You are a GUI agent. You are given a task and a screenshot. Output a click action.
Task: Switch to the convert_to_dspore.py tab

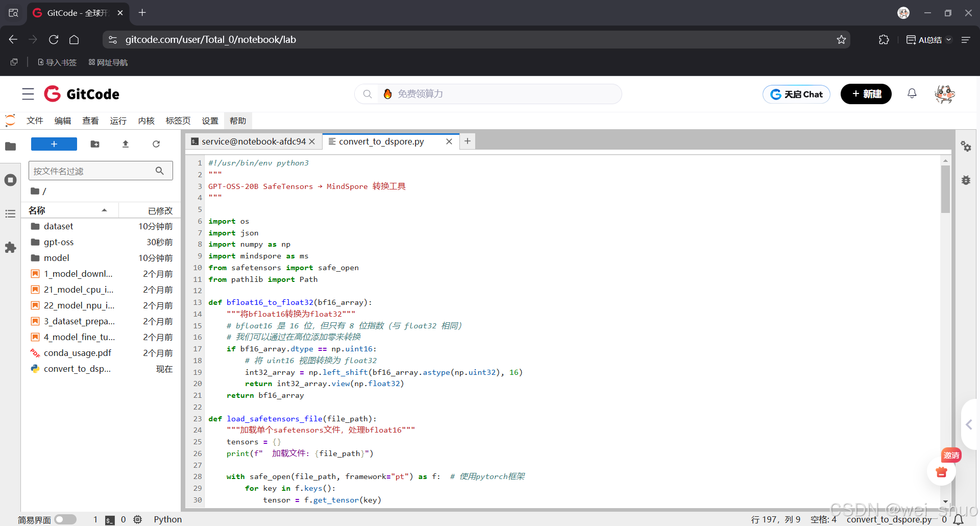[x=381, y=141]
